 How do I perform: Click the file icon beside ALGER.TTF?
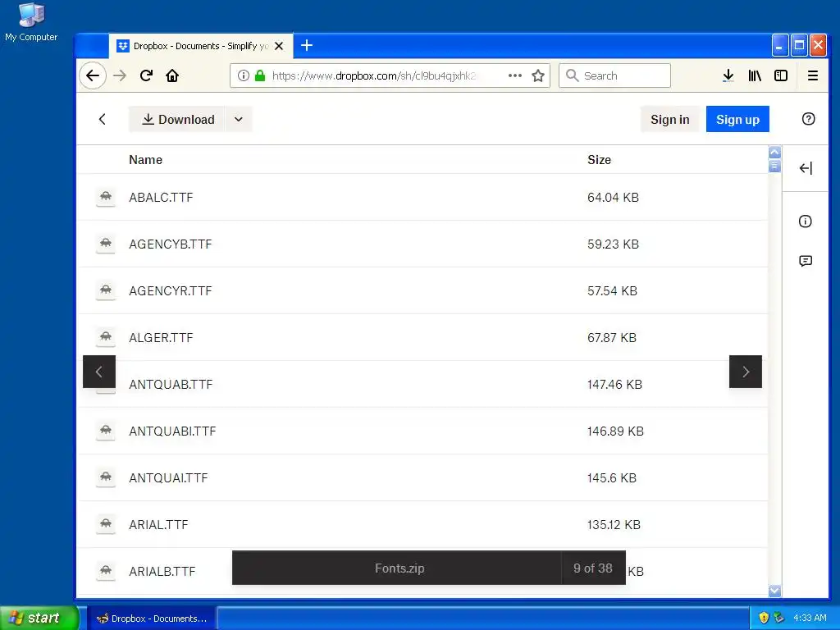point(106,336)
